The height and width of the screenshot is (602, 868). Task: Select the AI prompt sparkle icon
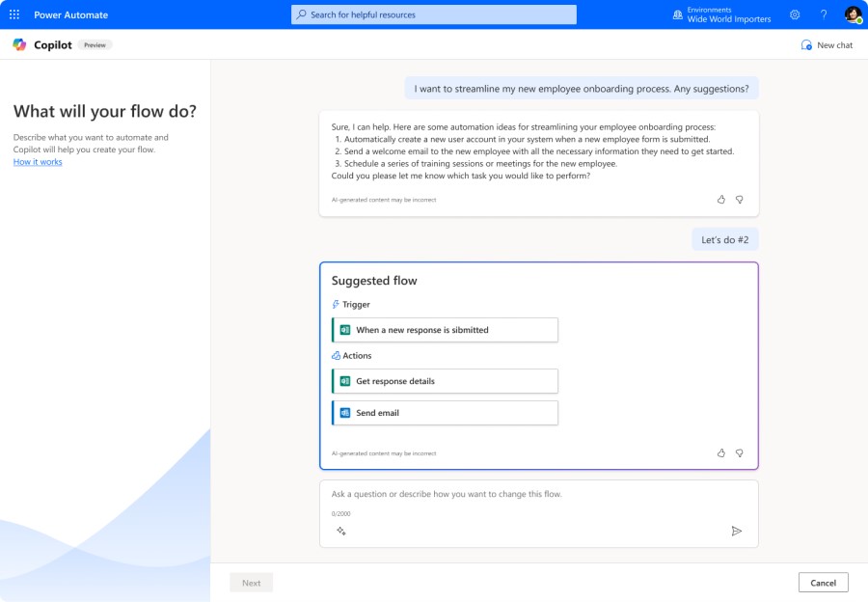(x=339, y=531)
